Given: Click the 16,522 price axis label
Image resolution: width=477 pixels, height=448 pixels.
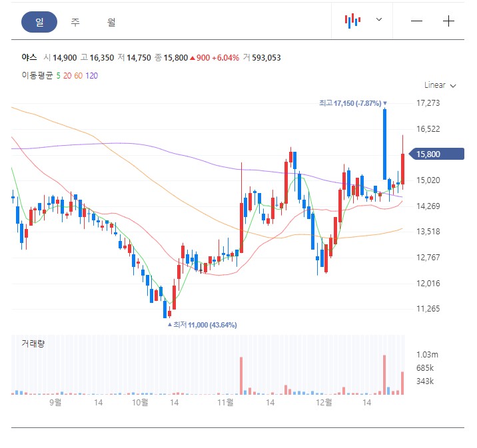Looking at the screenshot, I should pyautogui.click(x=428, y=129).
